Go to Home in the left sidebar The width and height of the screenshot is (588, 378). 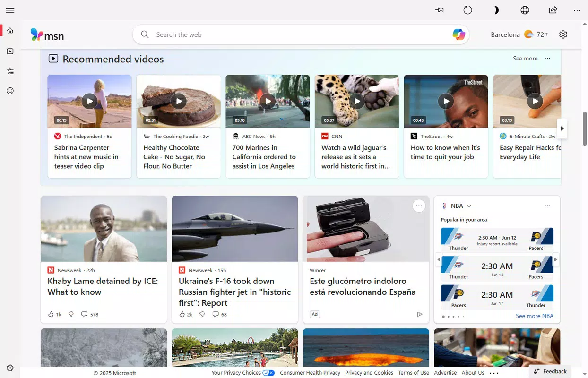10,31
